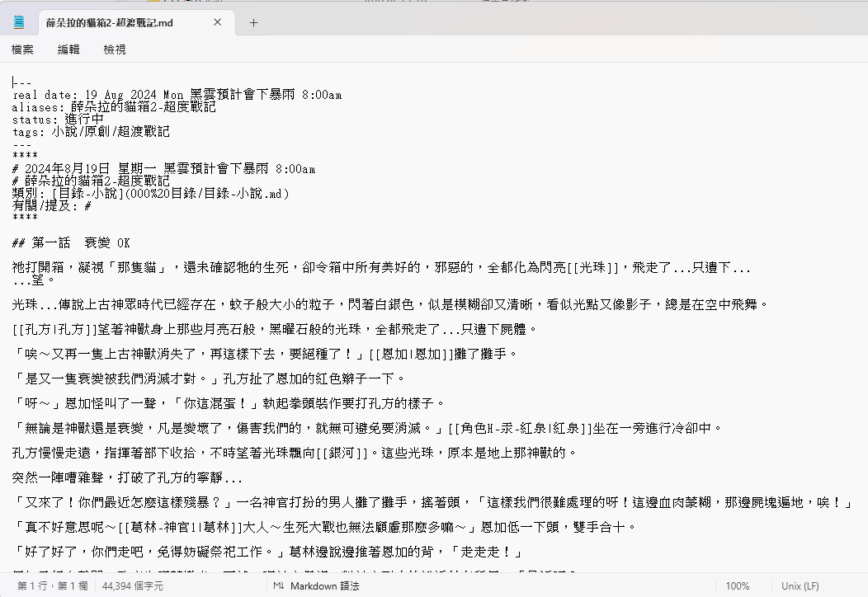Click the tags: 小說/原創/超渡戰記 line
Image resolution: width=868 pixels, height=597 pixels.
(x=91, y=132)
